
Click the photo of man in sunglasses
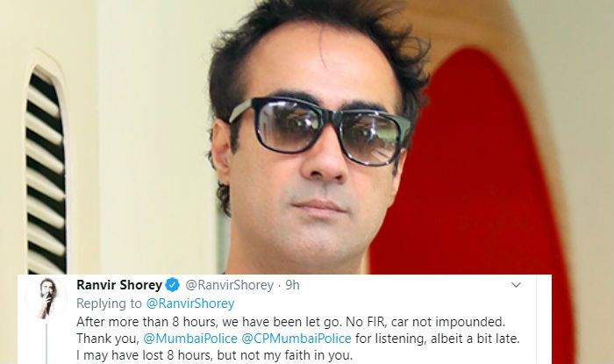click(307, 137)
